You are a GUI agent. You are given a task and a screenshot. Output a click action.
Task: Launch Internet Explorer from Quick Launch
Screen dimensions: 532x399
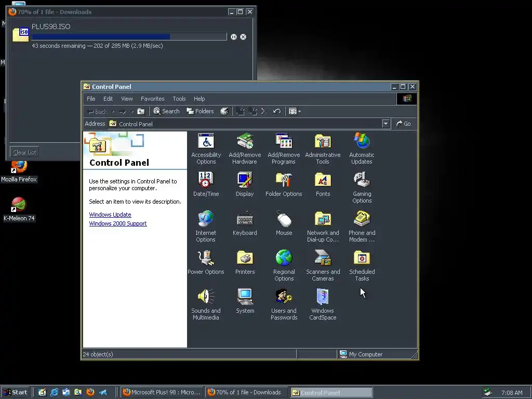coord(54,392)
